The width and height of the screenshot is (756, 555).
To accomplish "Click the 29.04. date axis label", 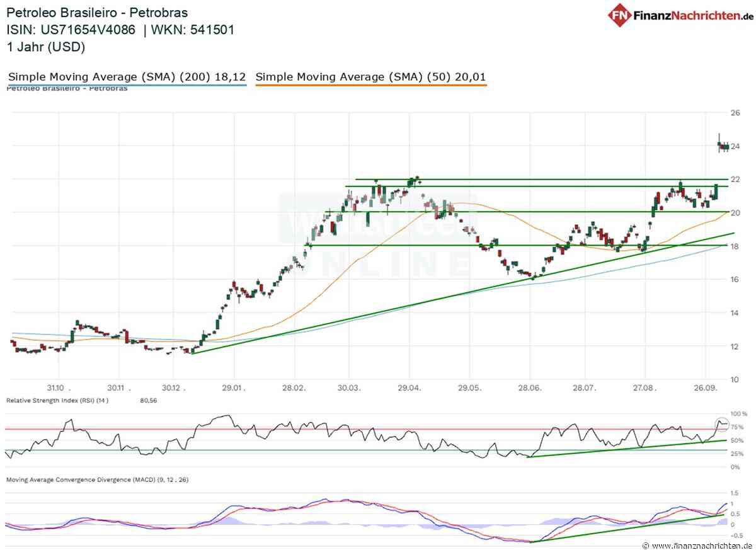I will 409,388.
